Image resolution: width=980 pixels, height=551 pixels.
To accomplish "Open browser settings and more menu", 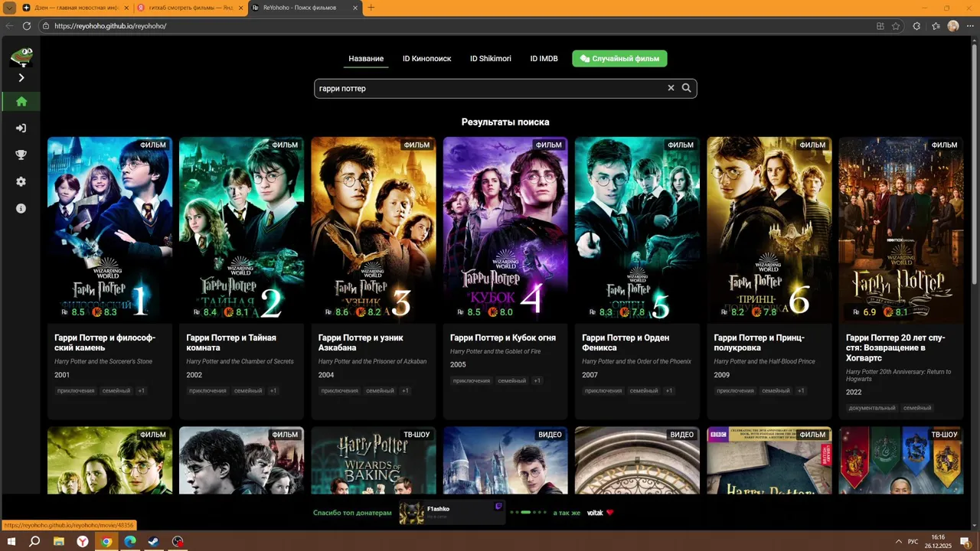I will coord(970,26).
